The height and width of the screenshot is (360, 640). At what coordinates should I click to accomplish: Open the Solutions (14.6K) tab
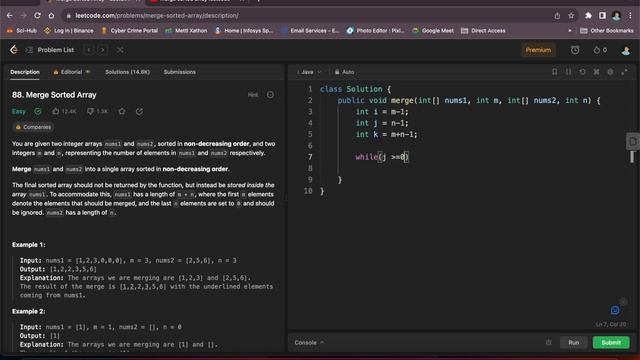(x=127, y=72)
